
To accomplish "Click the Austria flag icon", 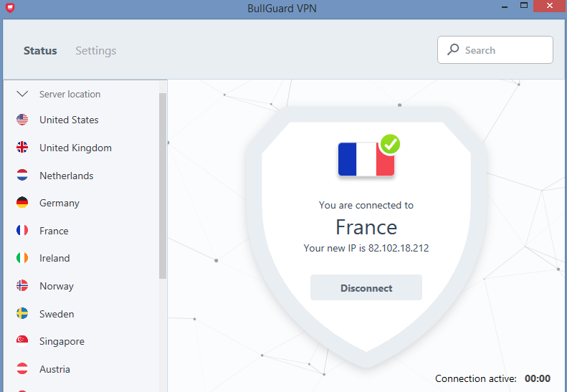I will tap(22, 369).
